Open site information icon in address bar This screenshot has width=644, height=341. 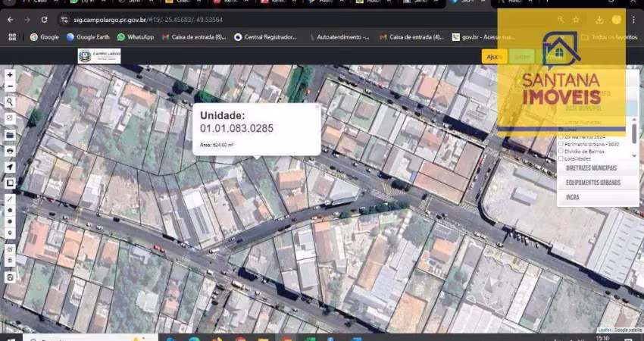tap(64, 20)
